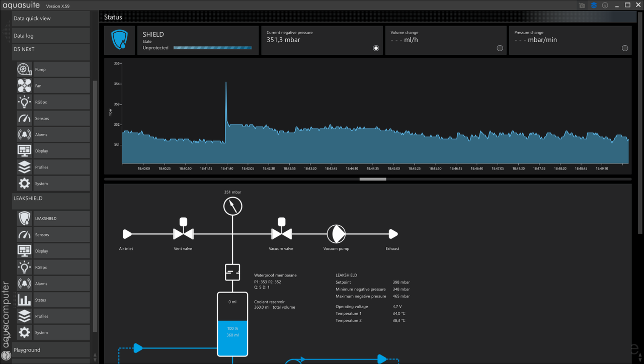Open LEAKSHIELD System gear icon
The width and height of the screenshot is (644, 364).
click(x=24, y=332)
